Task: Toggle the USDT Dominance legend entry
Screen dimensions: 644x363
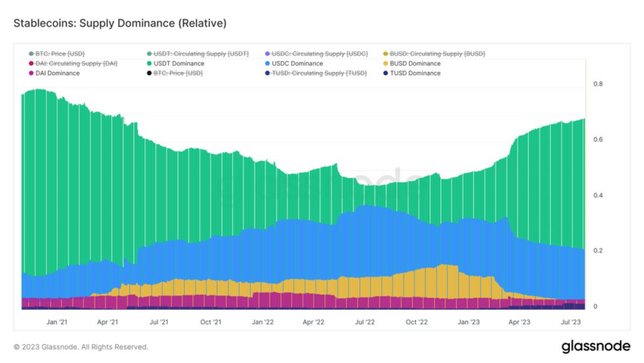Action: pos(175,64)
